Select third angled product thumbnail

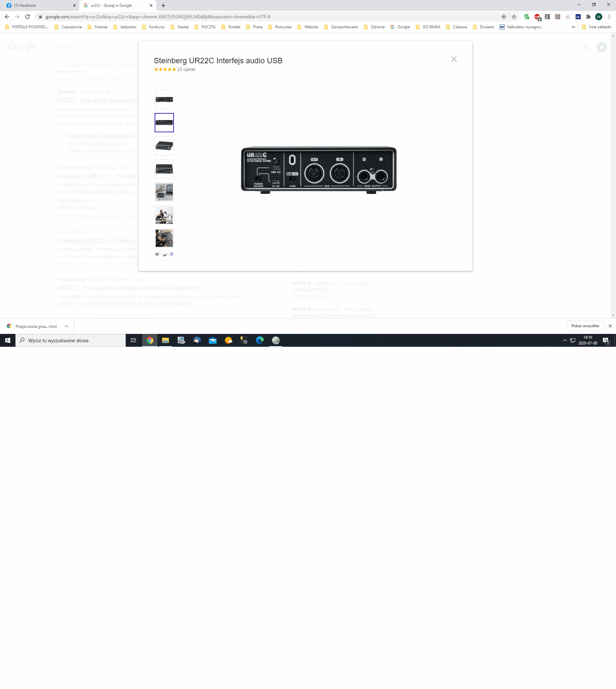(x=164, y=146)
